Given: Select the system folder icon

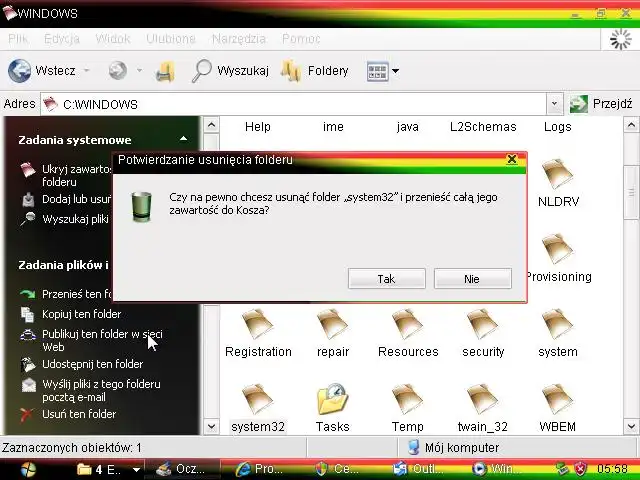Looking at the screenshot, I should pyautogui.click(x=558, y=324).
